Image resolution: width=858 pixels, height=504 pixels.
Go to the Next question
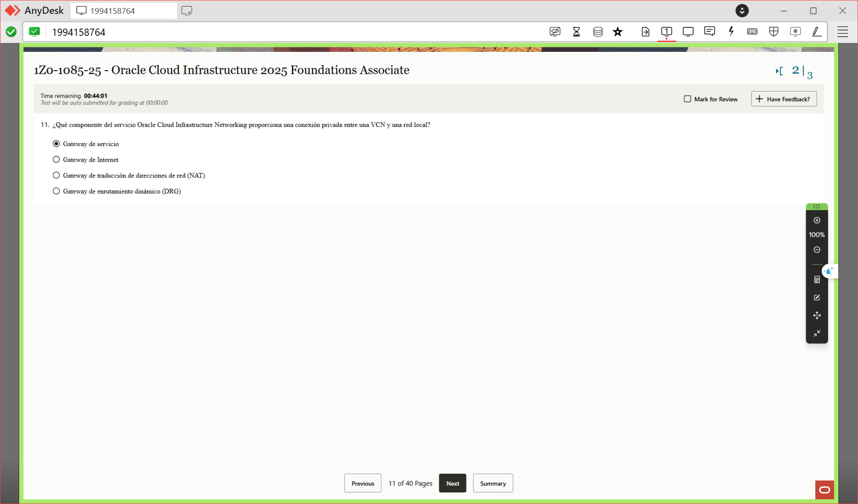point(452,483)
